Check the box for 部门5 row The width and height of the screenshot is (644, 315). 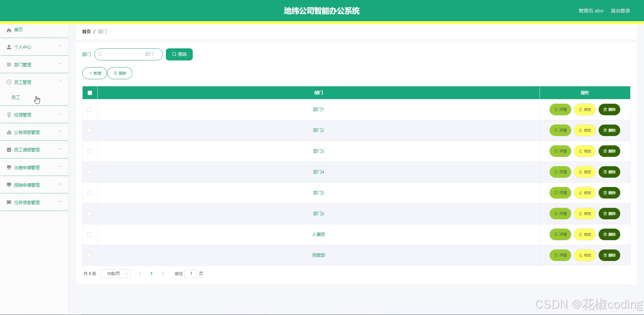(x=89, y=193)
